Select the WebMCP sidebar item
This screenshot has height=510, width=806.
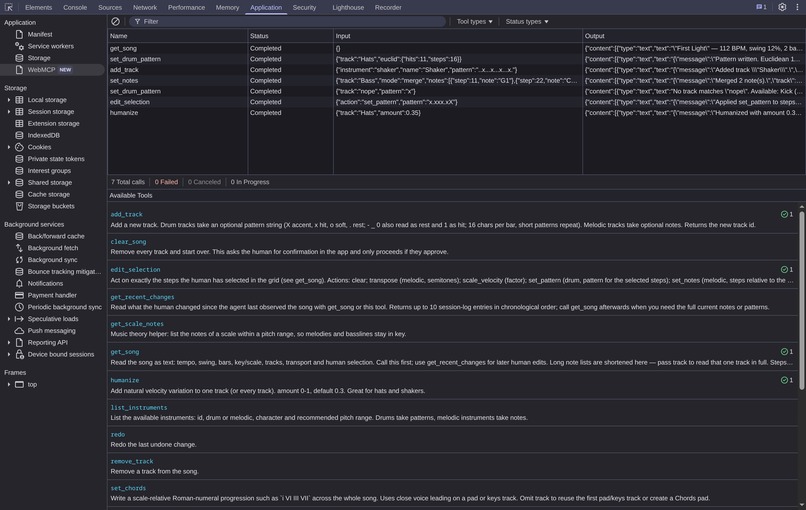click(52, 70)
